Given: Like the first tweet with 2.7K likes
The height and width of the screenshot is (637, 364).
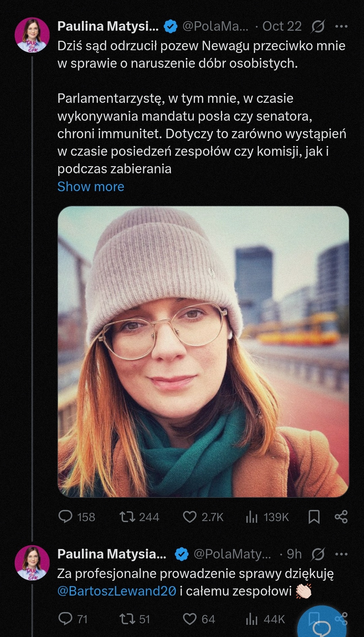Looking at the screenshot, I should coord(203,517).
